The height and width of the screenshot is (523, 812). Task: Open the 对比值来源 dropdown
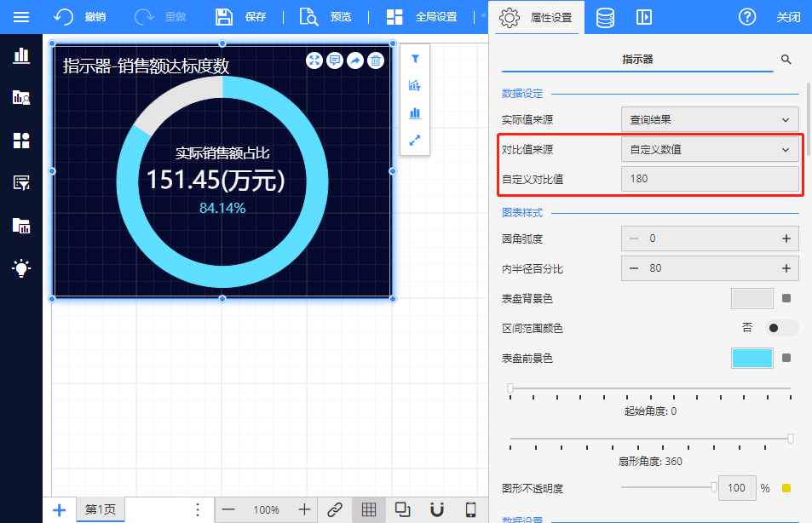coord(710,149)
